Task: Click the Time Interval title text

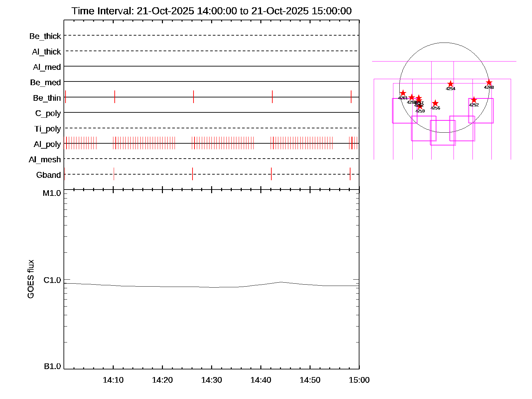Action: [x=211, y=11]
